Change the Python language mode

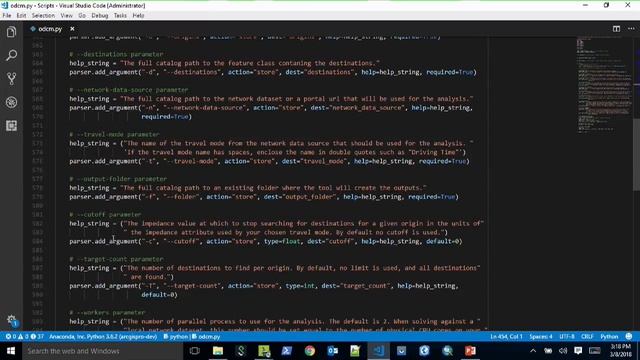[x=609, y=337]
